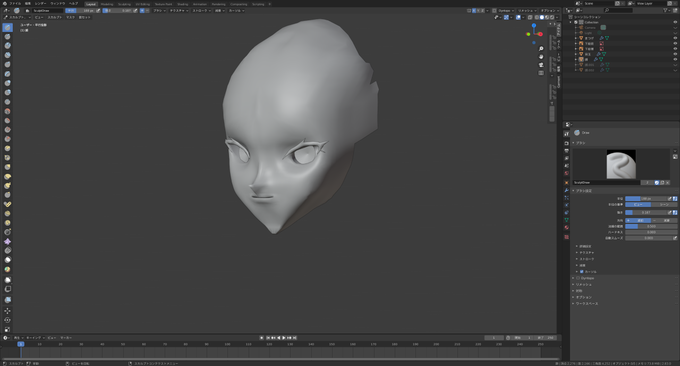Select the Draw Sharp brush
Screen dimensions: 680x366
click(x=7, y=37)
